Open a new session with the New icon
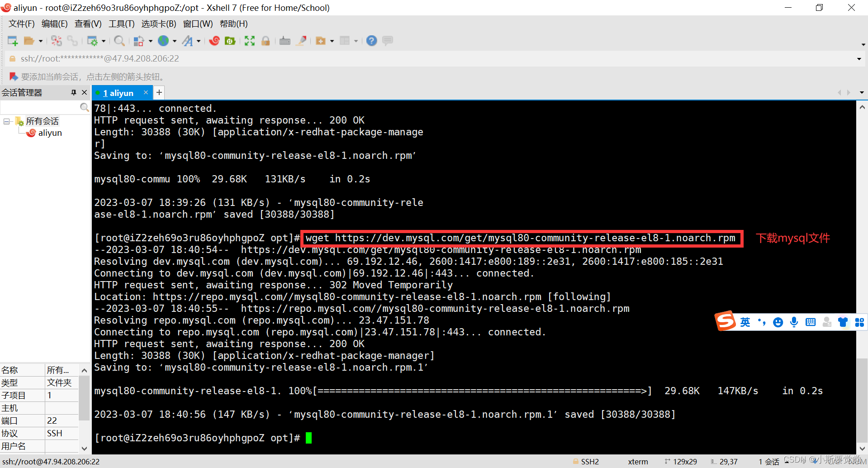The height and width of the screenshot is (468, 868). pos(12,40)
